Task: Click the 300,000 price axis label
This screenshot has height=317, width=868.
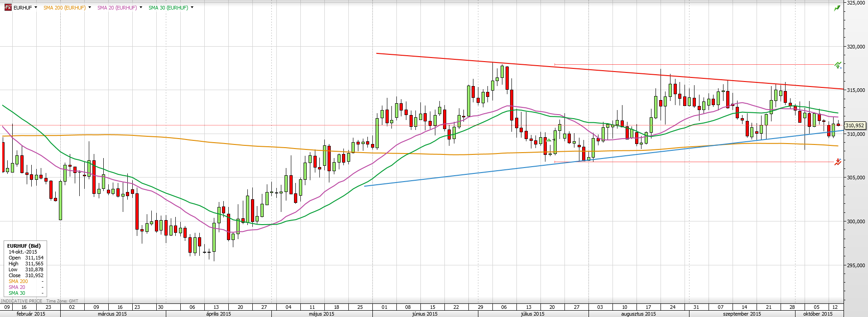Action: (x=856, y=221)
